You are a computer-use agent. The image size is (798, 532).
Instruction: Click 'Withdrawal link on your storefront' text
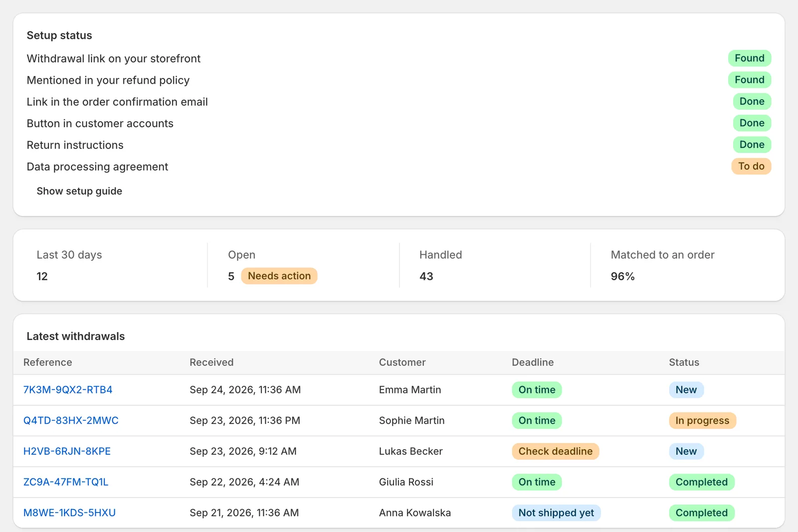[x=114, y=59]
